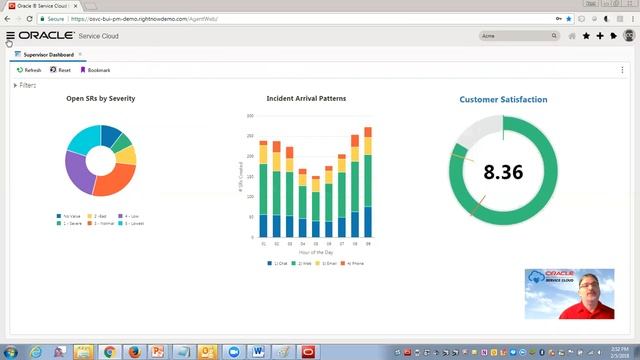This screenshot has height=360, width=640.
Task: Click the saved password key icon
Action: pyautogui.click(x=558, y=19)
